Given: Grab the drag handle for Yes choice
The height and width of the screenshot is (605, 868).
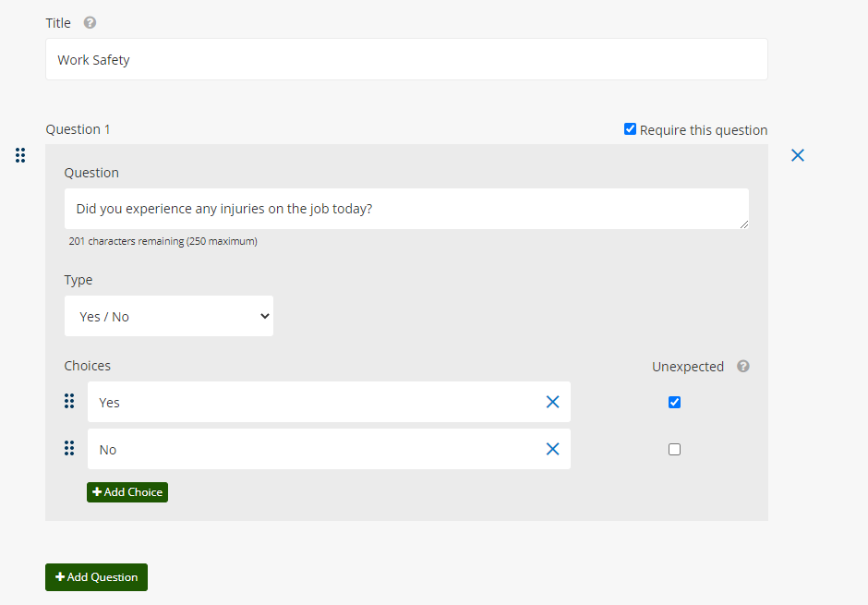Looking at the screenshot, I should click(x=69, y=402).
